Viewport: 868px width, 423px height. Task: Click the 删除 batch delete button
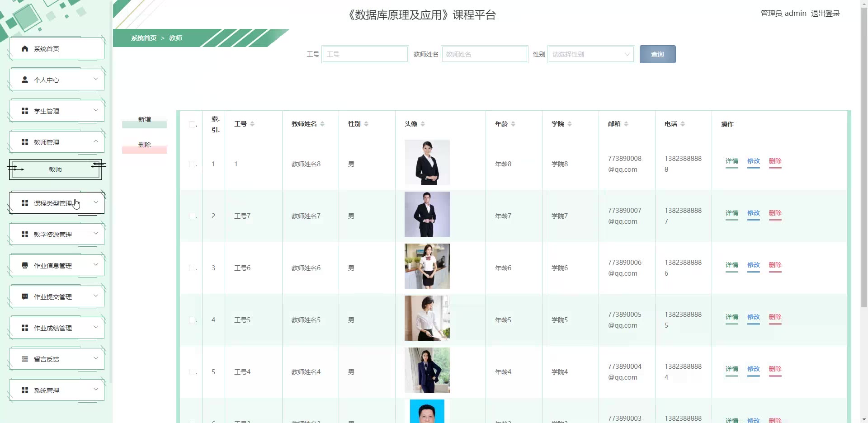click(145, 145)
